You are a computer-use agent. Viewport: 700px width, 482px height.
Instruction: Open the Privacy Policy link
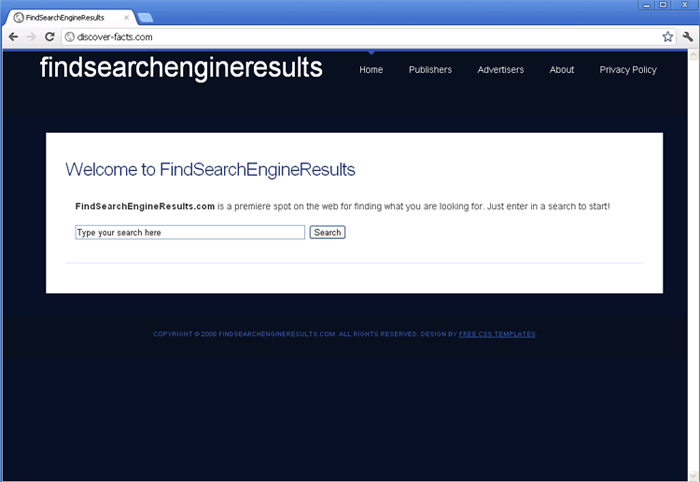(628, 70)
